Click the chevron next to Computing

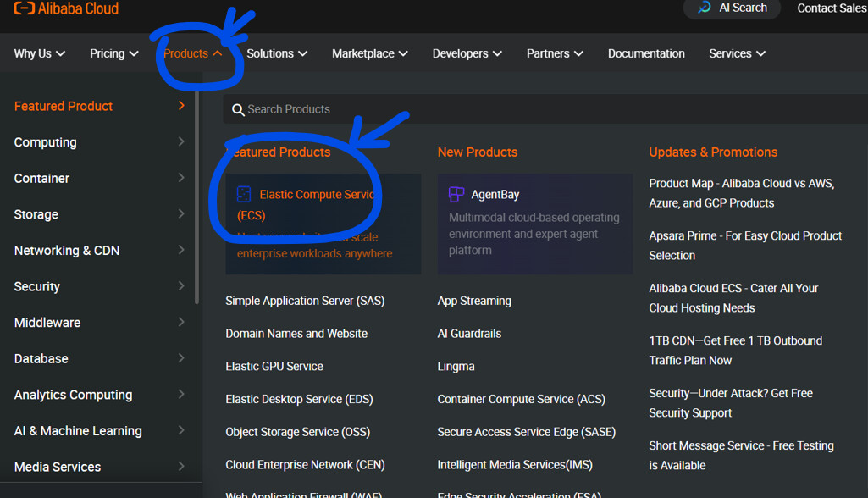(x=181, y=142)
